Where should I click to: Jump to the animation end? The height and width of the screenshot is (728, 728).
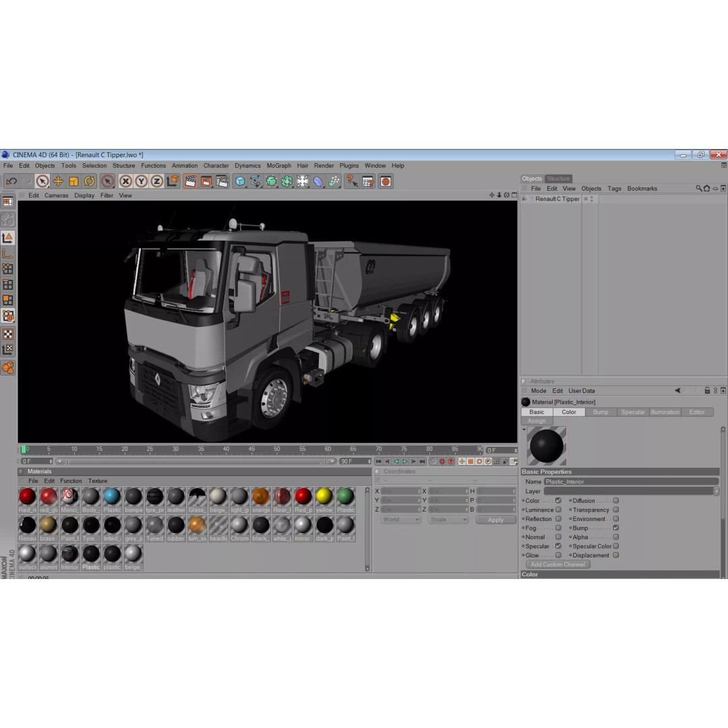[x=422, y=462]
